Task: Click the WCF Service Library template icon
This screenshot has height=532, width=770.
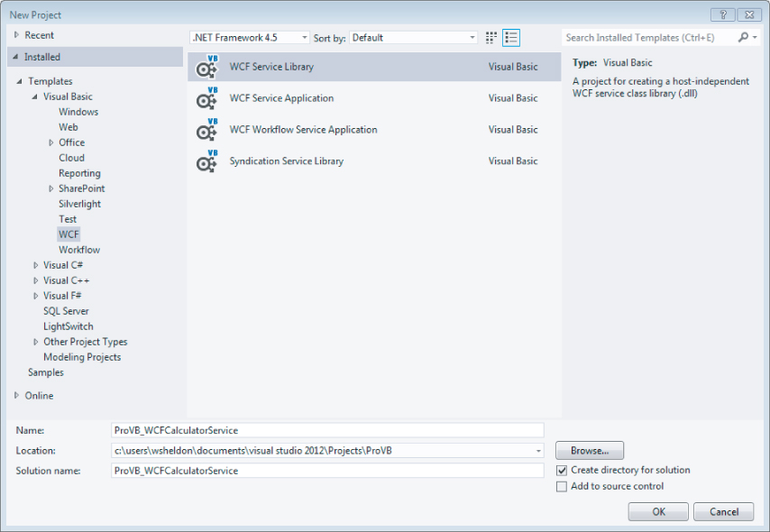Action: pyautogui.click(x=206, y=67)
